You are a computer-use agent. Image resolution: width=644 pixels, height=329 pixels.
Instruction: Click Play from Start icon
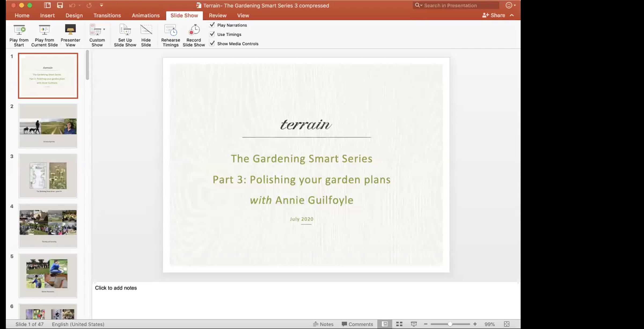tap(19, 30)
